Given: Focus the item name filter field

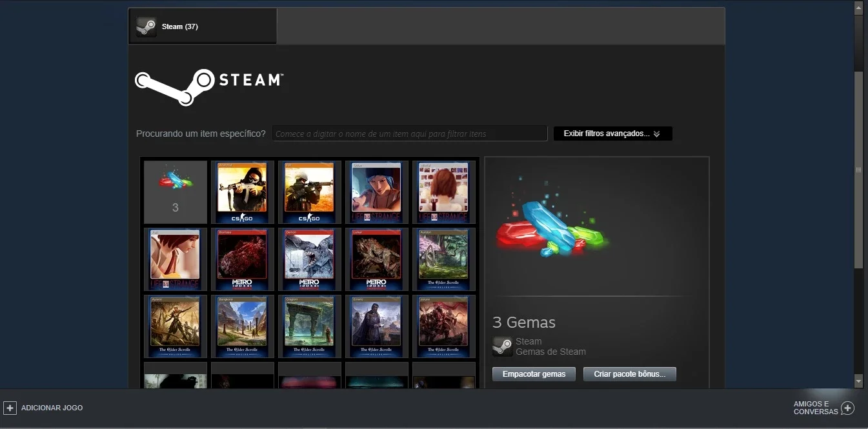Looking at the screenshot, I should click(x=409, y=134).
